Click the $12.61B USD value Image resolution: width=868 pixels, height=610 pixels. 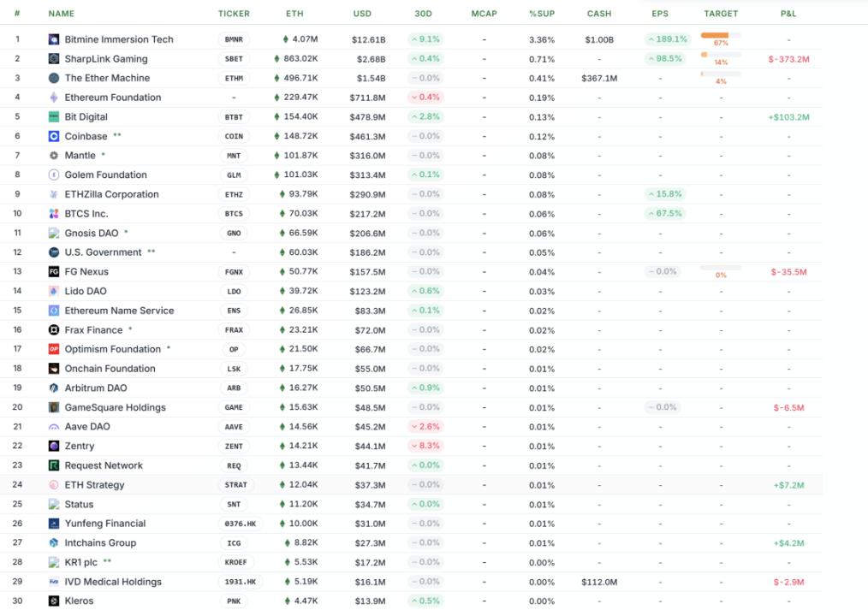point(368,40)
